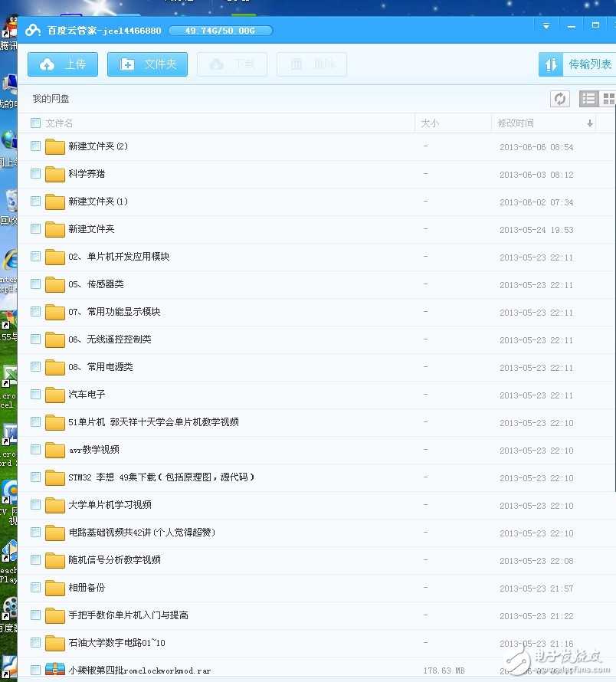
Task: Click folder icon of 06、无线遥控控制类
Action: click(x=55, y=339)
